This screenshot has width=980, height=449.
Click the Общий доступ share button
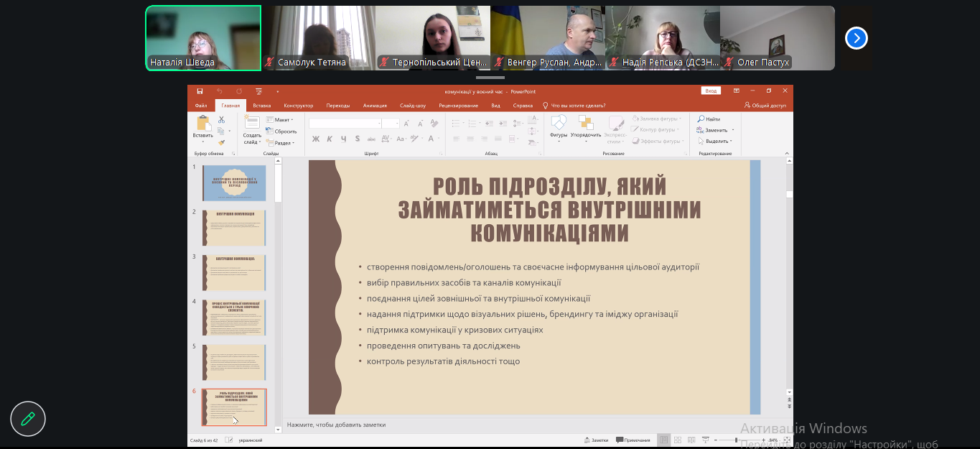(x=765, y=106)
